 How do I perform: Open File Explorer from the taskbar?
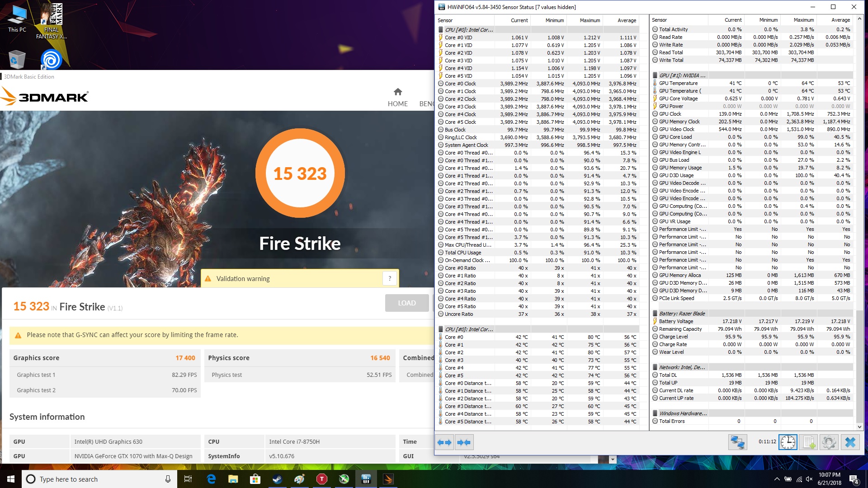[233, 479]
